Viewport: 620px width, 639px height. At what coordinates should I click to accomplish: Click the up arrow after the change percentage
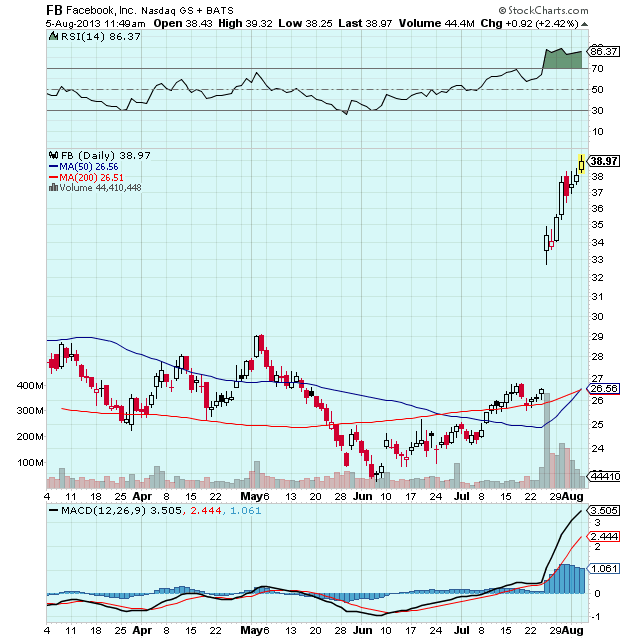point(584,24)
